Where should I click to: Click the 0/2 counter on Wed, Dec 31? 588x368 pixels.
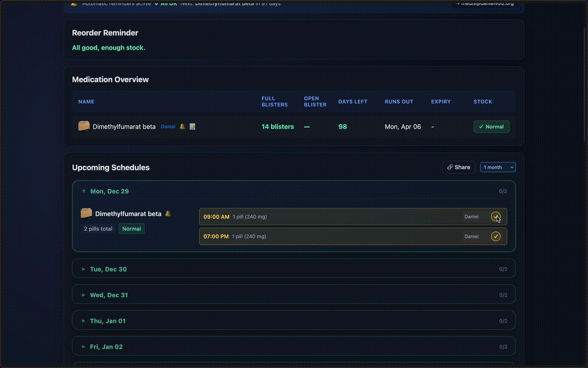click(503, 295)
